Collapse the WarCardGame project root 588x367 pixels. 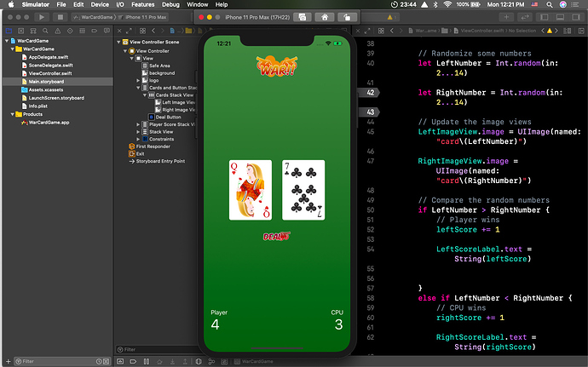[x=7, y=41]
